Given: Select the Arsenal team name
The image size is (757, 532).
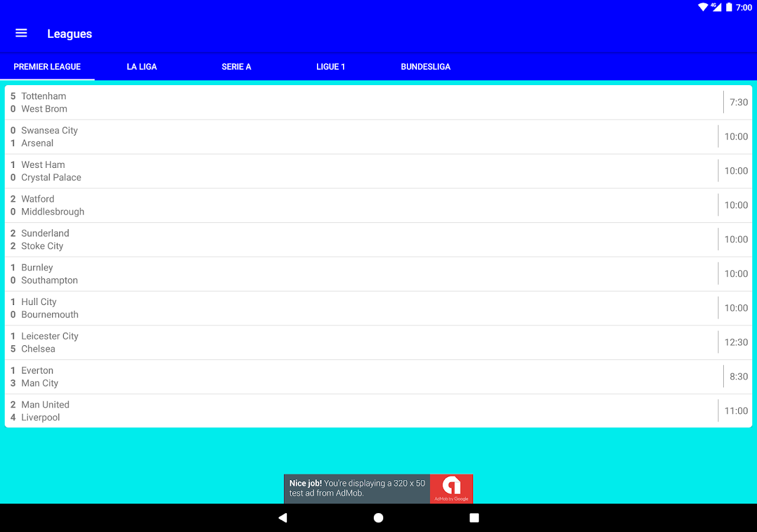Looking at the screenshot, I should pos(37,144).
